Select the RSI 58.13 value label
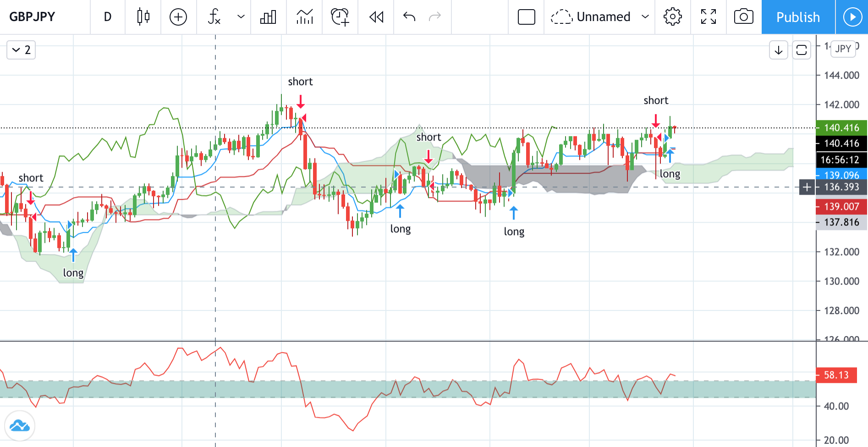868x447 pixels. [837, 375]
